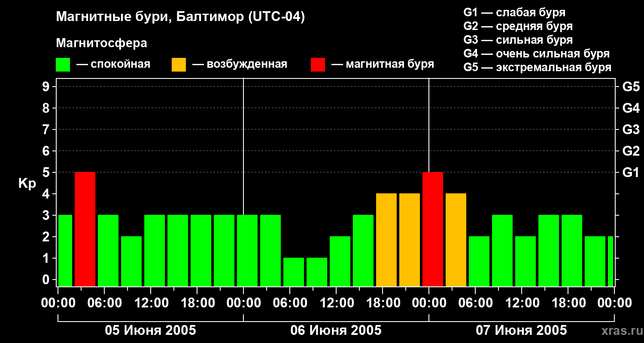The image size is (644, 343).
Task: Click the 12:00 time label under 05 Июня
Action: pos(151,303)
